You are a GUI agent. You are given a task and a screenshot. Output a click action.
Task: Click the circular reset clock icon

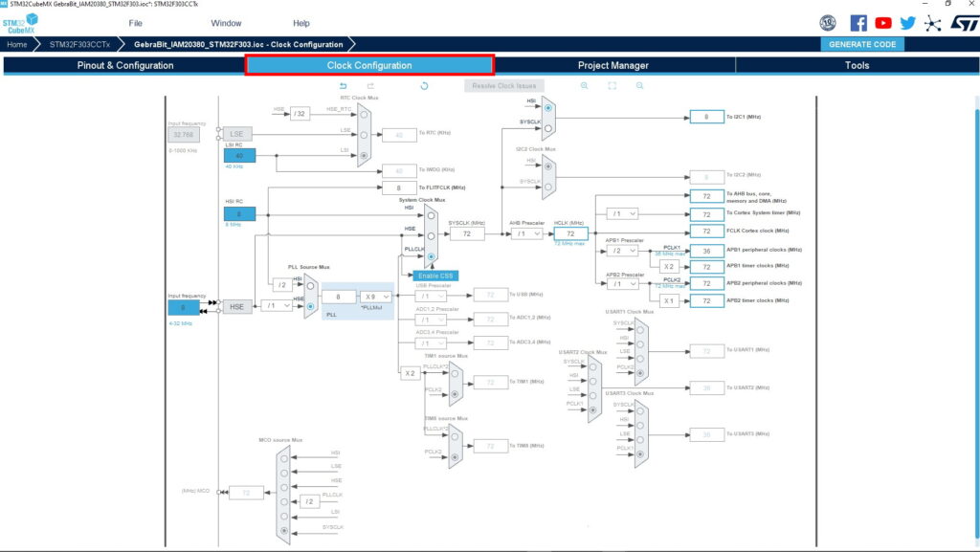pos(424,85)
